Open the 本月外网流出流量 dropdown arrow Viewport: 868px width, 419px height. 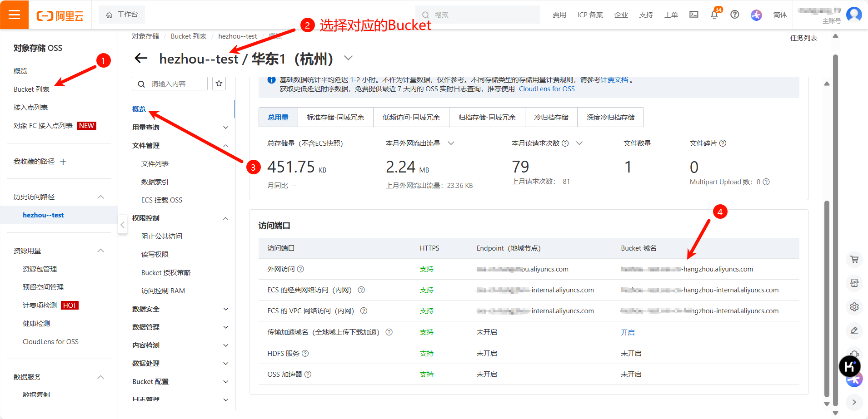(x=451, y=143)
